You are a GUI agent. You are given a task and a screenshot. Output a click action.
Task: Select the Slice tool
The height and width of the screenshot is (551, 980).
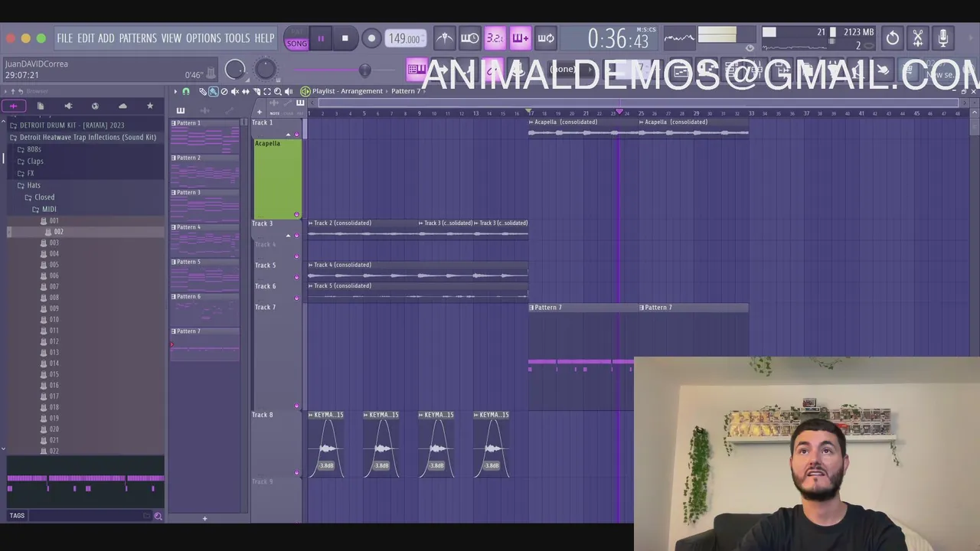(256, 91)
